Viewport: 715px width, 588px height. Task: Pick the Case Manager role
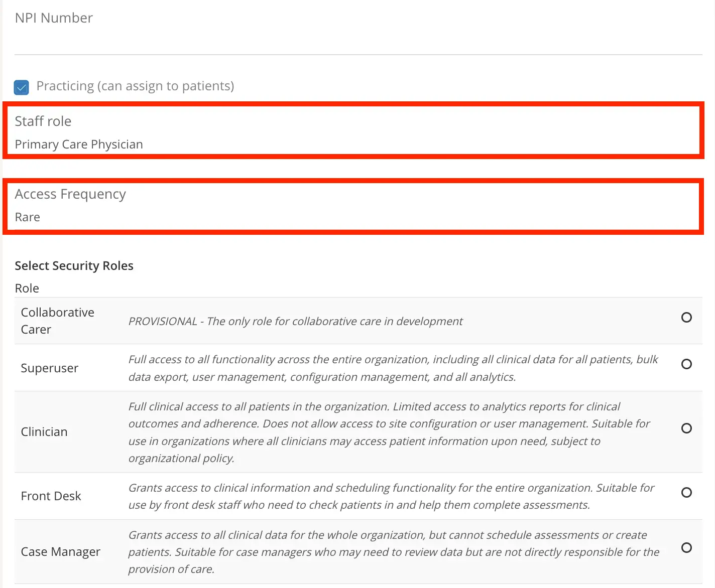point(686,548)
